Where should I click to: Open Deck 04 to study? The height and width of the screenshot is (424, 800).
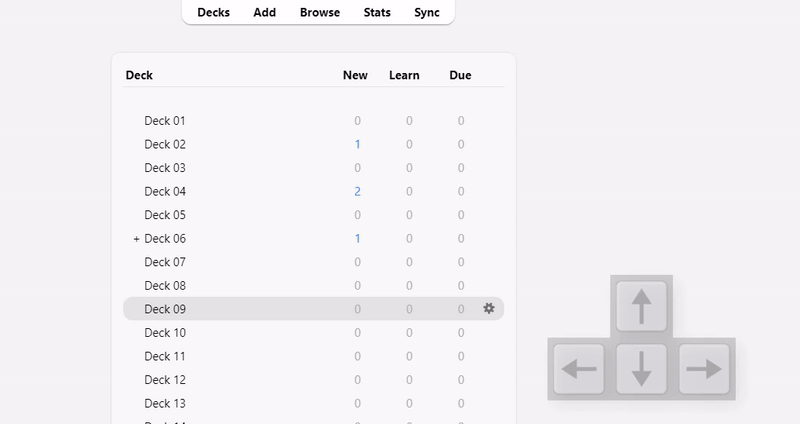click(165, 191)
